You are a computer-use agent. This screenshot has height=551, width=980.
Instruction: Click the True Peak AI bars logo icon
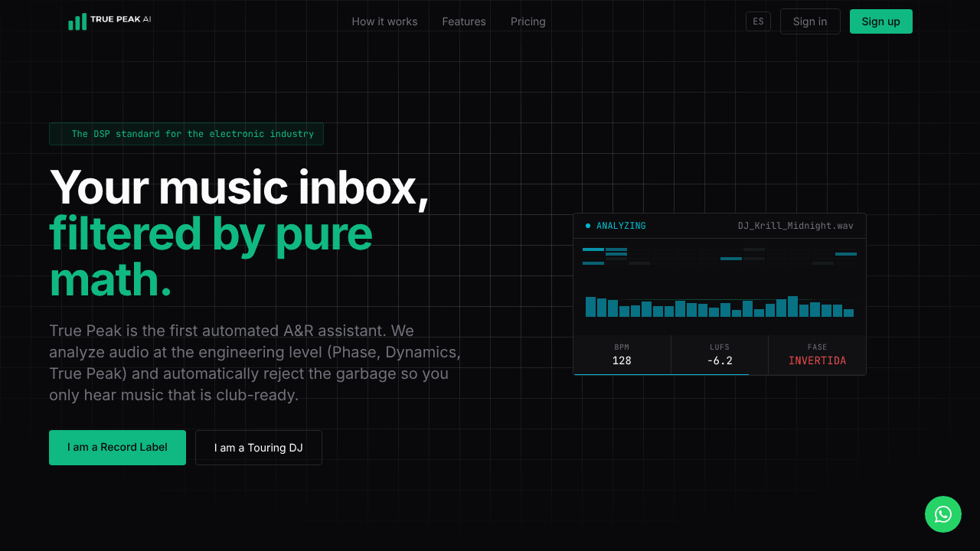pos(77,21)
